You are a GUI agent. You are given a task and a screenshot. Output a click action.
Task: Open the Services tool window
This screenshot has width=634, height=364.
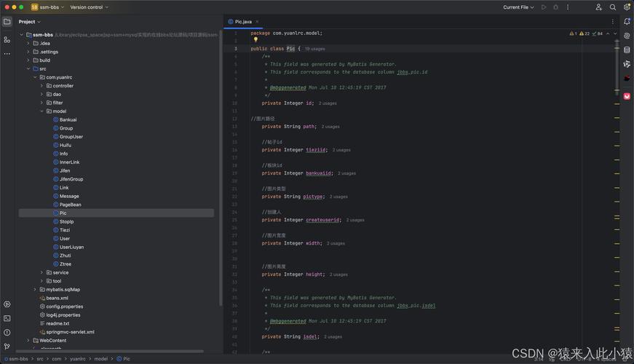(7, 304)
